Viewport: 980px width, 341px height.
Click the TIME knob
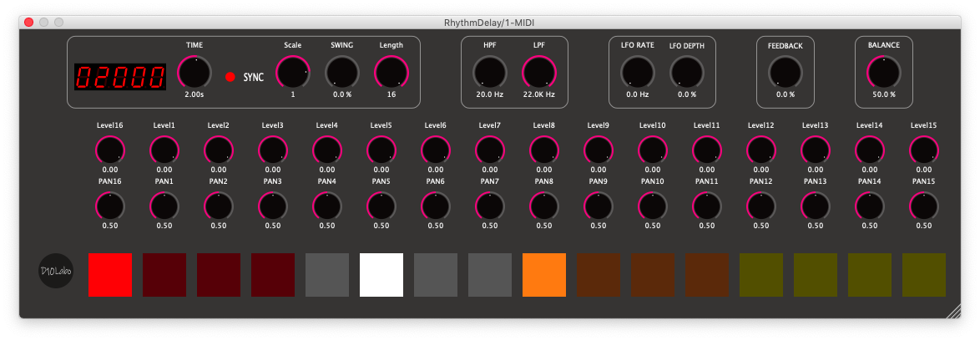tap(194, 72)
